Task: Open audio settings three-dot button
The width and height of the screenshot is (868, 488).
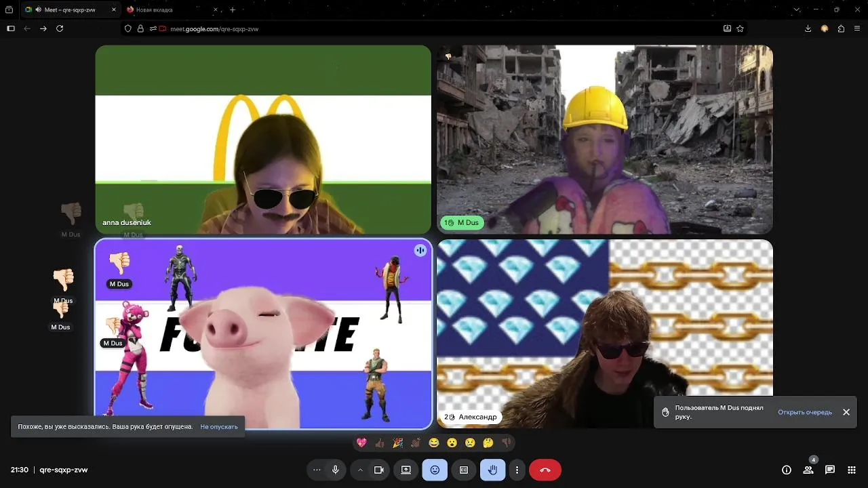Action: pyautogui.click(x=317, y=470)
